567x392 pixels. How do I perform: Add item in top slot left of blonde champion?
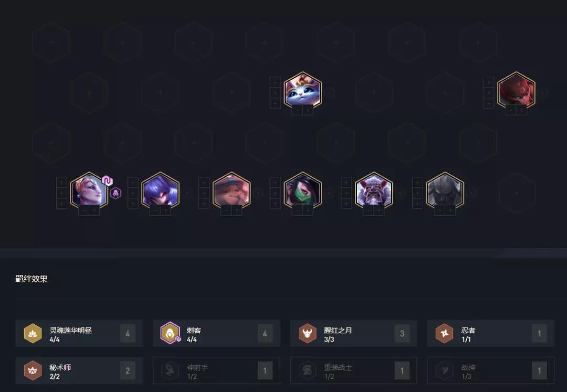click(61, 183)
